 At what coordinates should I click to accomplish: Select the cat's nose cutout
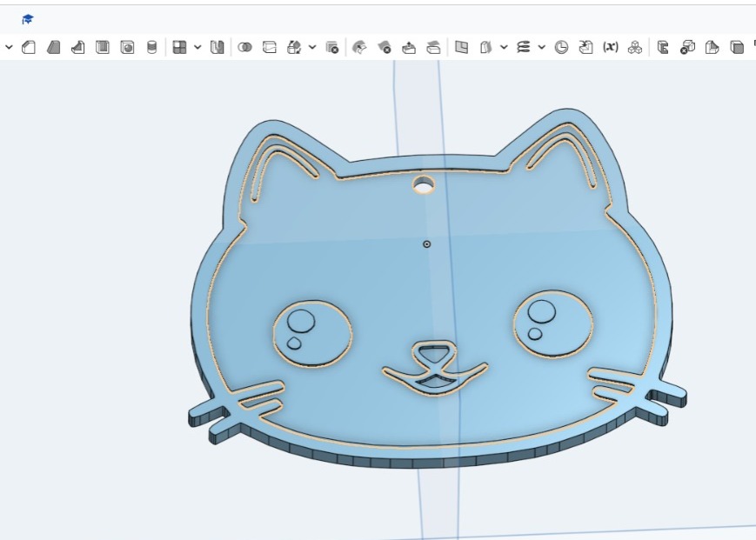[x=432, y=354]
